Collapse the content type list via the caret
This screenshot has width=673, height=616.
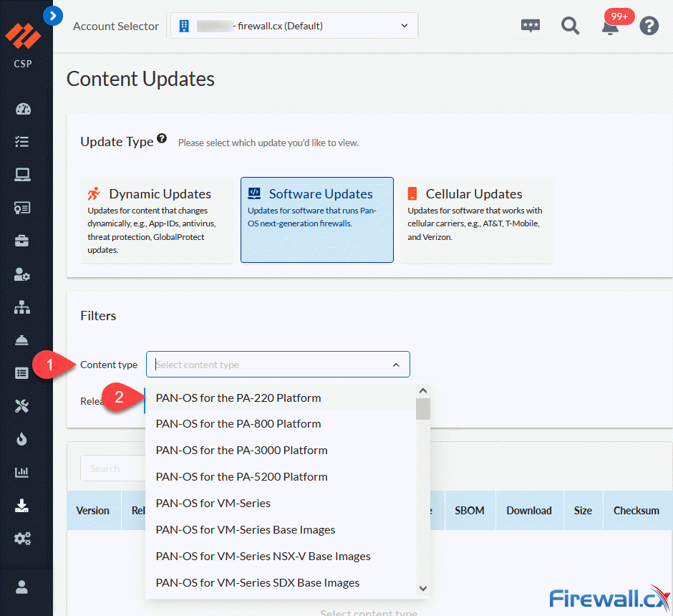[x=396, y=365]
